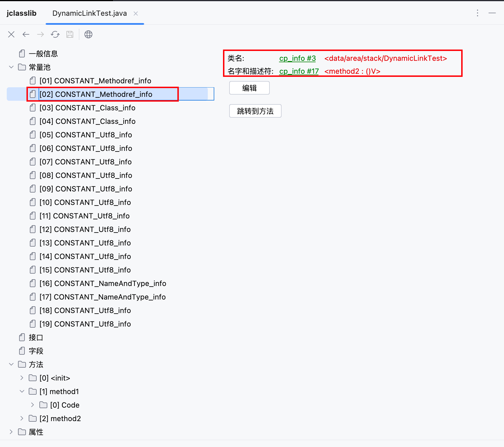This screenshot has width=504, height=447.
Task: Click the close (X) toolbar icon
Action: tap(11, 34)
